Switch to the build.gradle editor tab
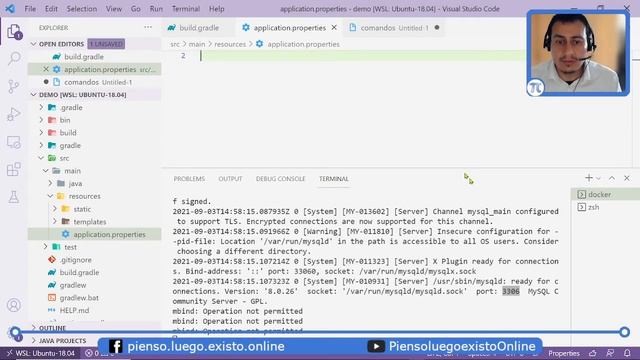 click(x=198, y=27)
